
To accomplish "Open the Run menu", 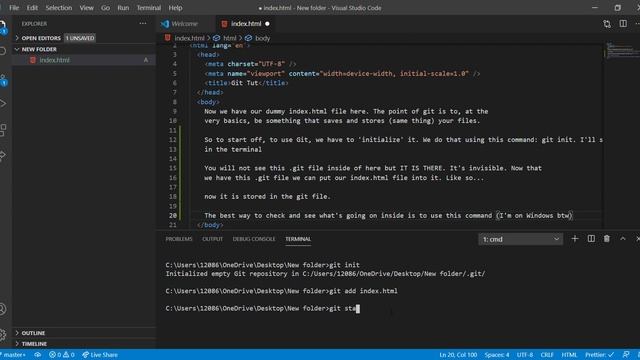I will click(123, 8).
